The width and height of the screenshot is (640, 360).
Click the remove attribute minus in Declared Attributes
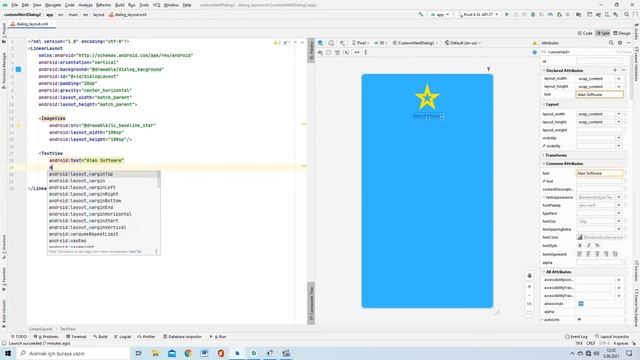(623, 71)
